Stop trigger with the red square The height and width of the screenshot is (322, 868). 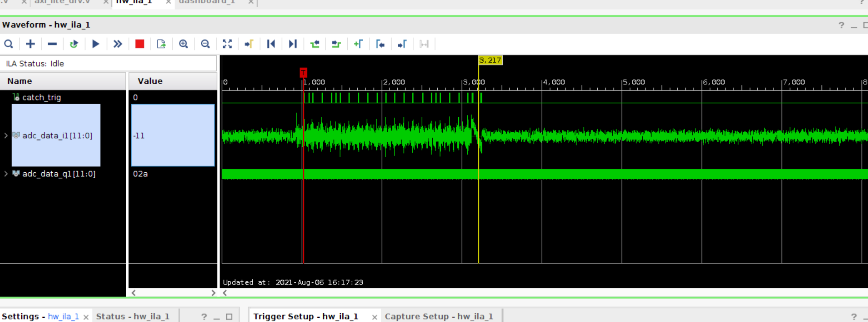click(140, 44)
